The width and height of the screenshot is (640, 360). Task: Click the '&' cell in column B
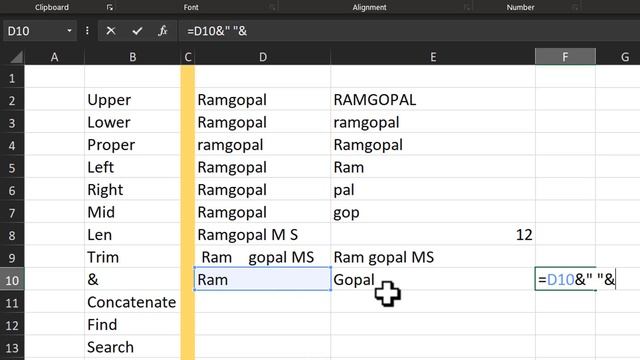[x=132, y=280]
